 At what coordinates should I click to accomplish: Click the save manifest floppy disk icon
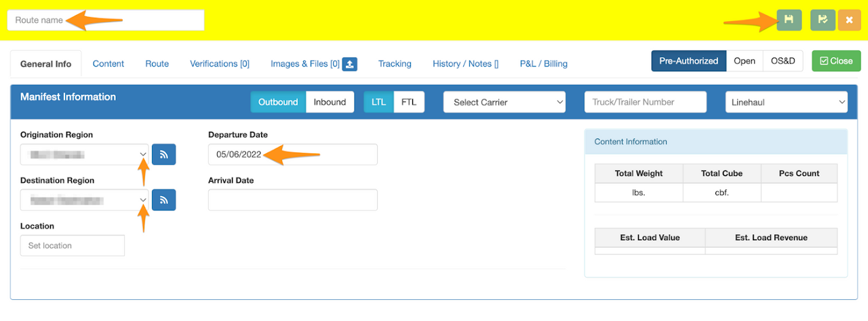(789, 20)
